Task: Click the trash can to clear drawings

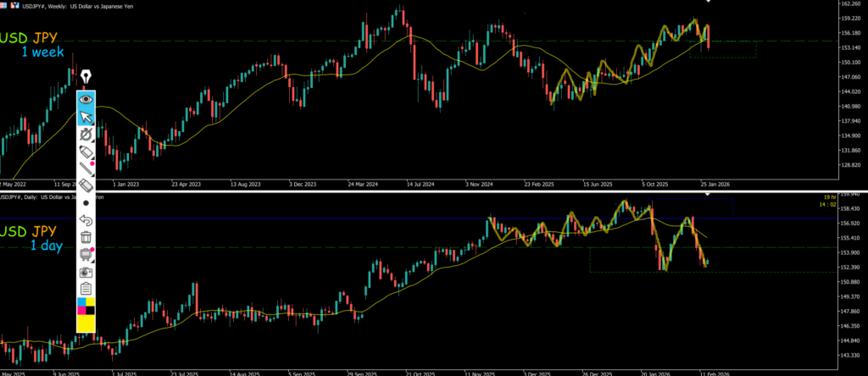Action: coord(86,237)
